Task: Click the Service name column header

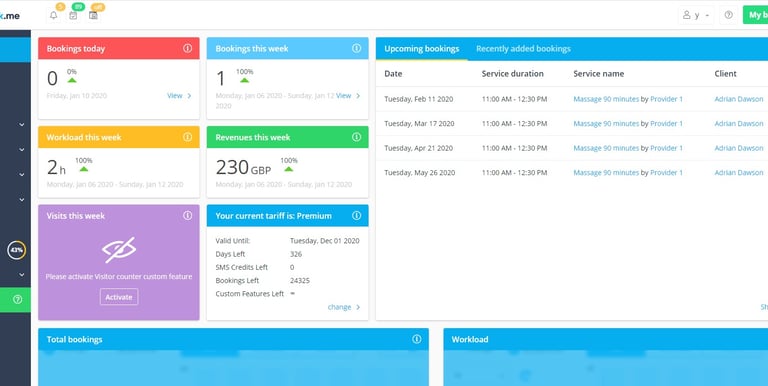Action: [599, 73]
